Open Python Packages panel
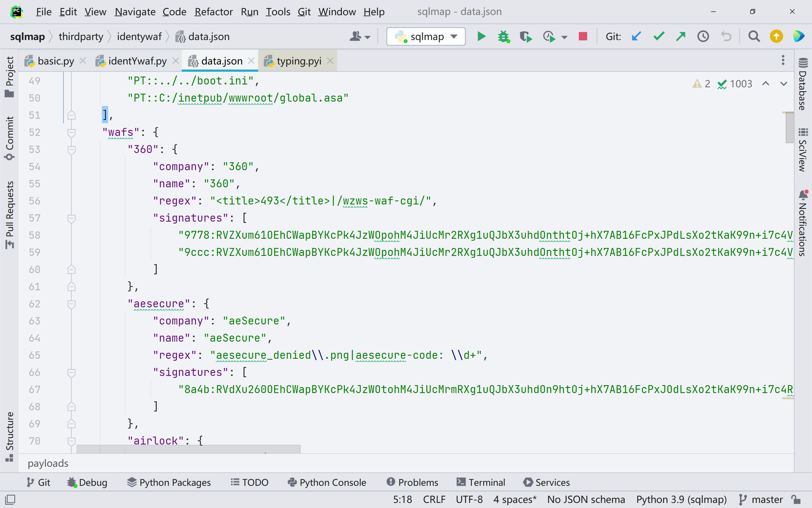 pos(169,483)
